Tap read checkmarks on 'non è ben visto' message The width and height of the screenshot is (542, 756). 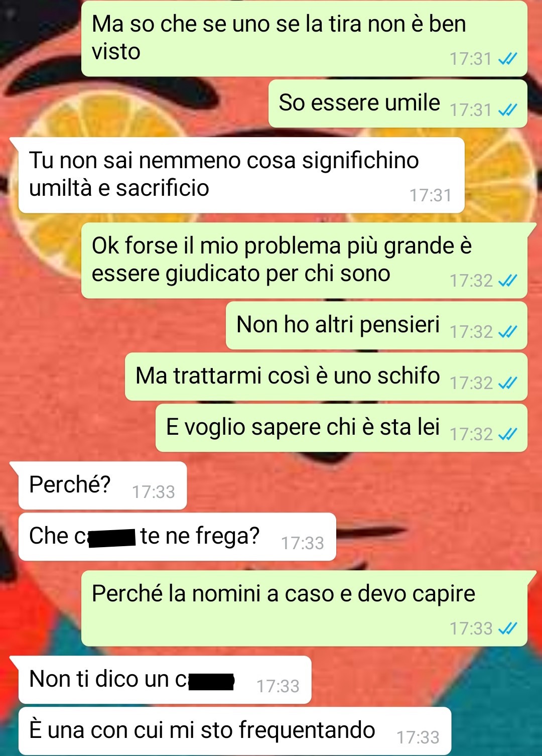pyautogui.click(x=507, y=59)
